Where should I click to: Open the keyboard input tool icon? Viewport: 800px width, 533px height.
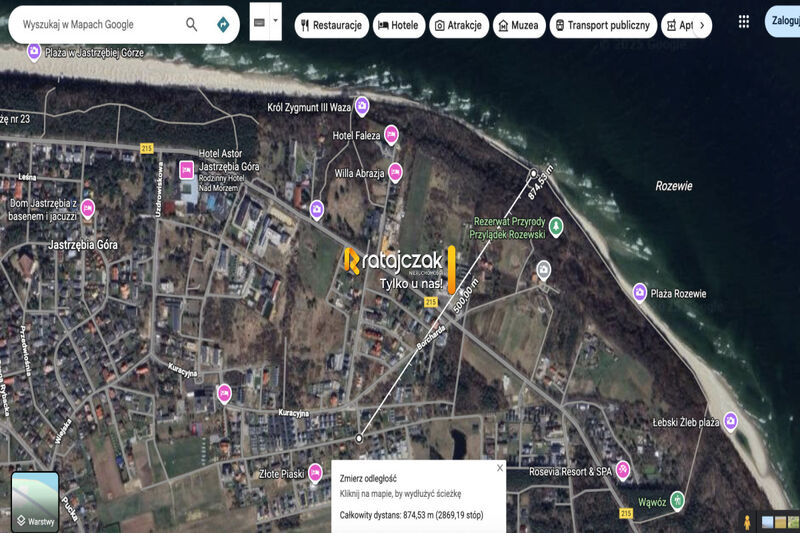pos(259,22)
